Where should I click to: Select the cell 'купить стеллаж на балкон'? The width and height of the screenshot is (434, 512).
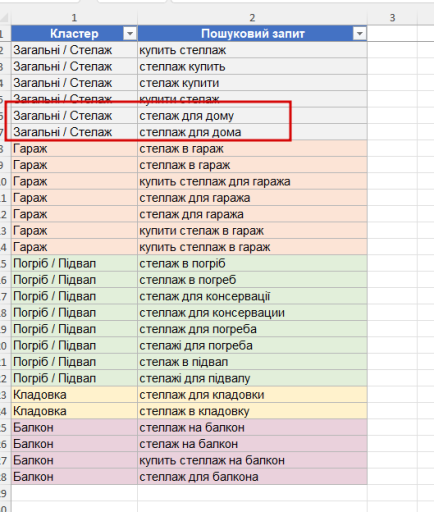coord(252,460)
